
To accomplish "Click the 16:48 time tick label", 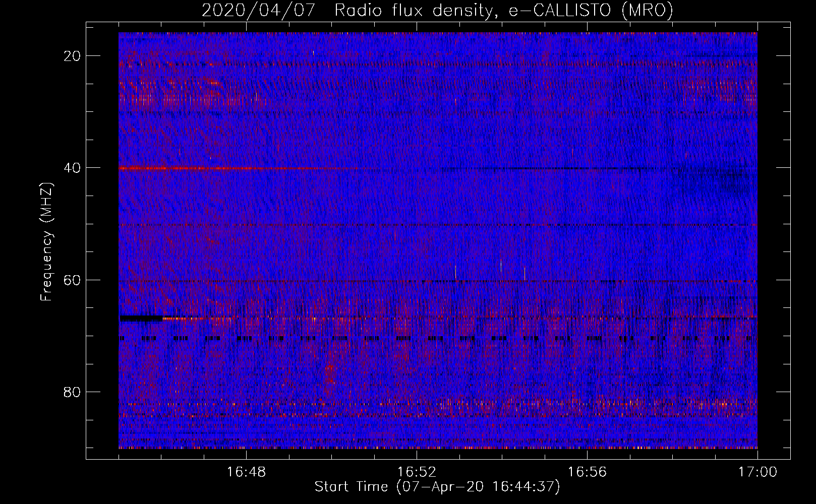I will 247,472.
